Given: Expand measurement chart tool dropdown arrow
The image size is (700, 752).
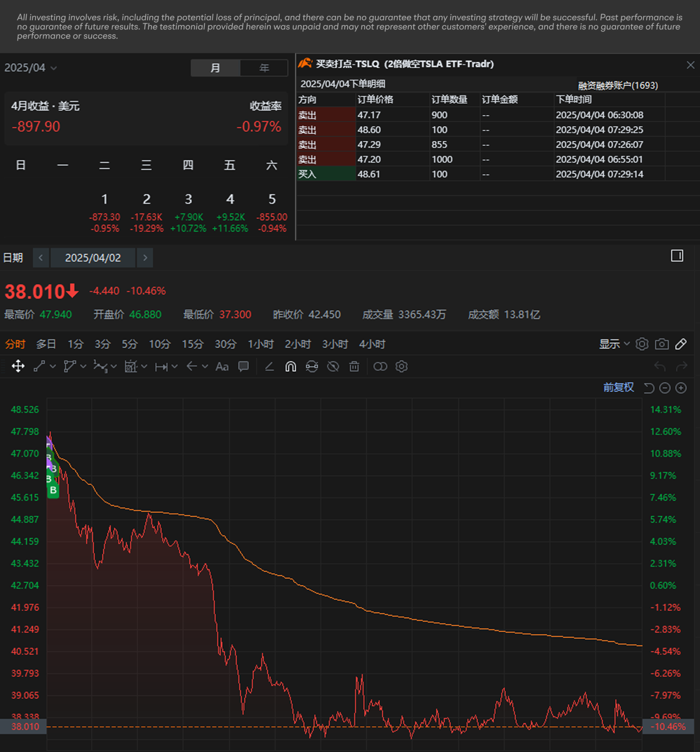Looking at the screenshot, I should point(144,366).
